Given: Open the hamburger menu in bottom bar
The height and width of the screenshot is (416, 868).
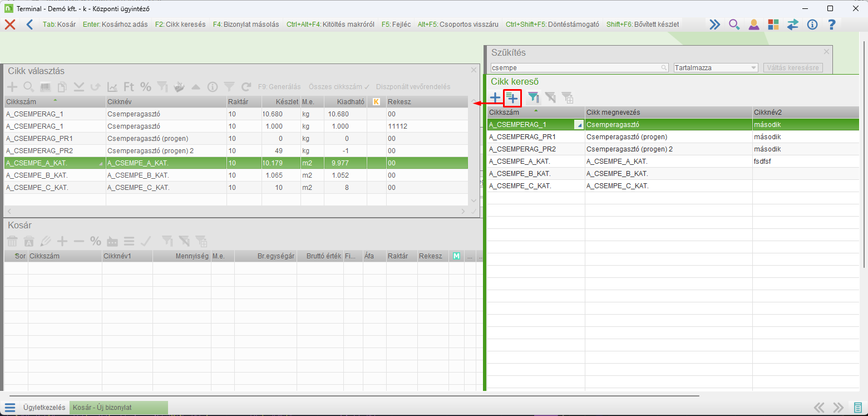Looking at the screenshot, I should coord(10,407).
